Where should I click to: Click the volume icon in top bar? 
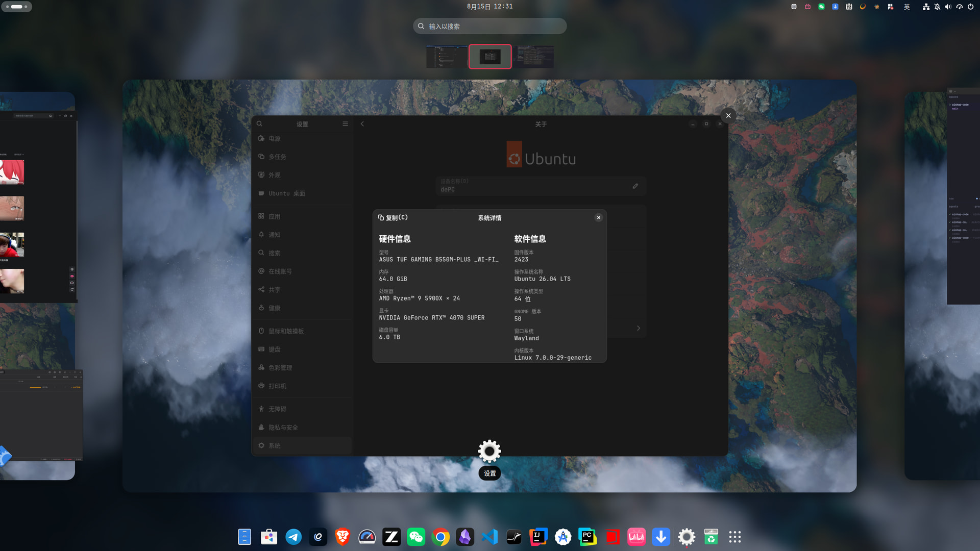[948, 7]
